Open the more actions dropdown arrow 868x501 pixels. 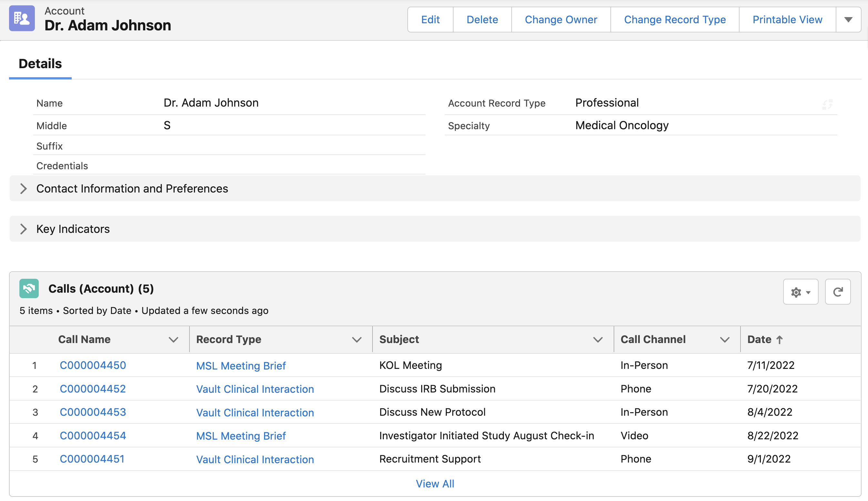pos(848,20)
